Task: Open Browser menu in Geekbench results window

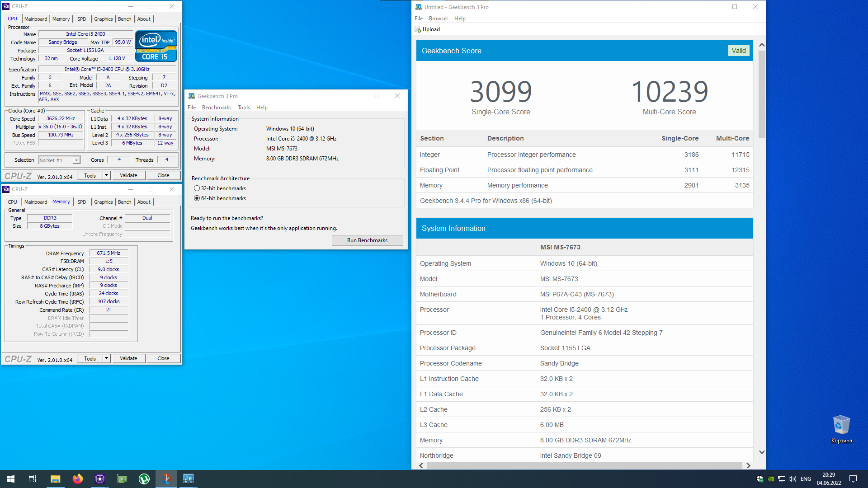Action: pos(439,19)
